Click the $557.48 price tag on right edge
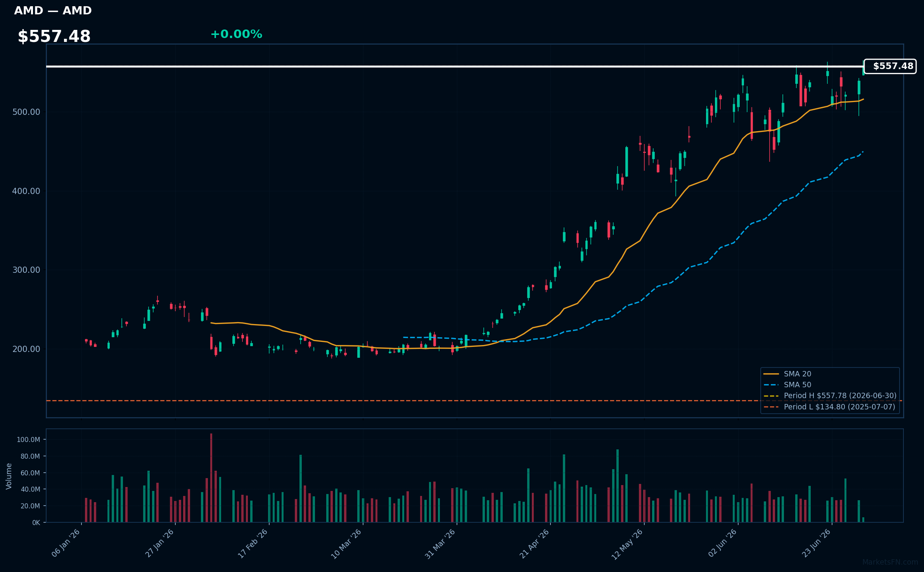 tap(890, 66)
